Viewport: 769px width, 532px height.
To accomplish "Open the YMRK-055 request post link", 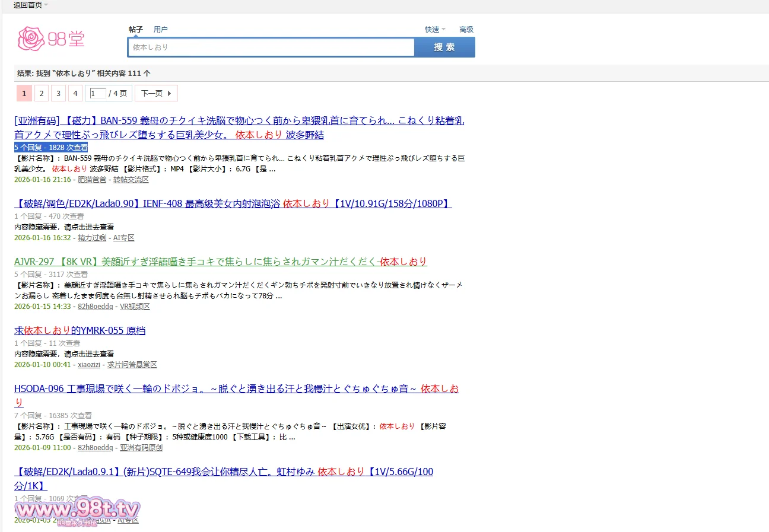I will tap(80, 331).
